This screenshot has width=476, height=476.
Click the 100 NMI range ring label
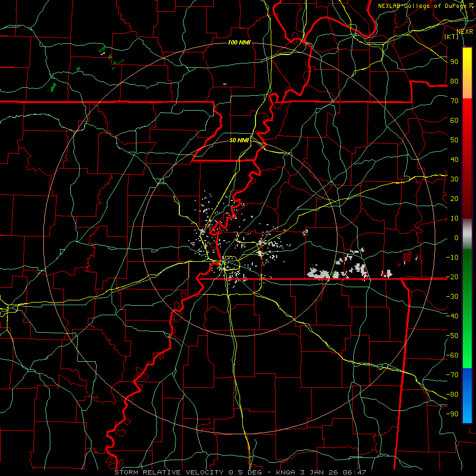[x=239, y=42]
